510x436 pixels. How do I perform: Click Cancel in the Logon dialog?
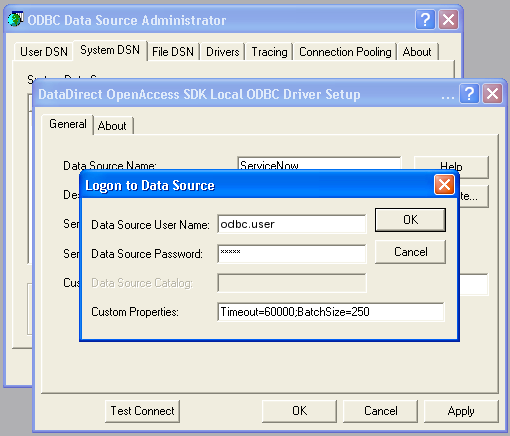(x=410, y=252)
